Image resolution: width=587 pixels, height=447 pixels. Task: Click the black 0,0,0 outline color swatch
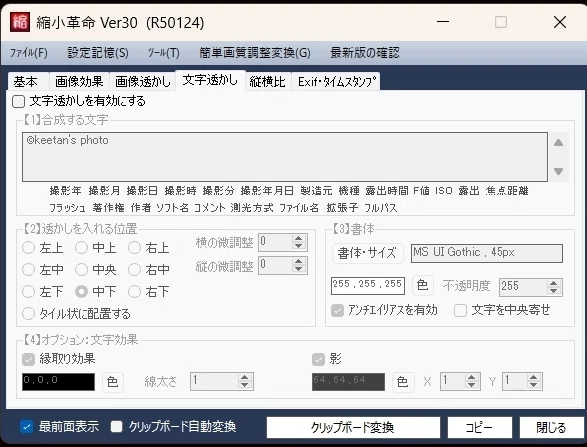[58, 382]
